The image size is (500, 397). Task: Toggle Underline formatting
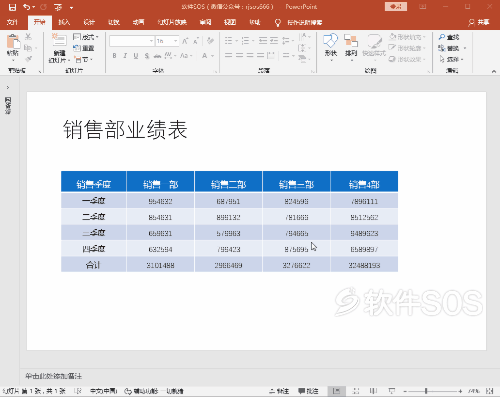[x=136, y=56]
